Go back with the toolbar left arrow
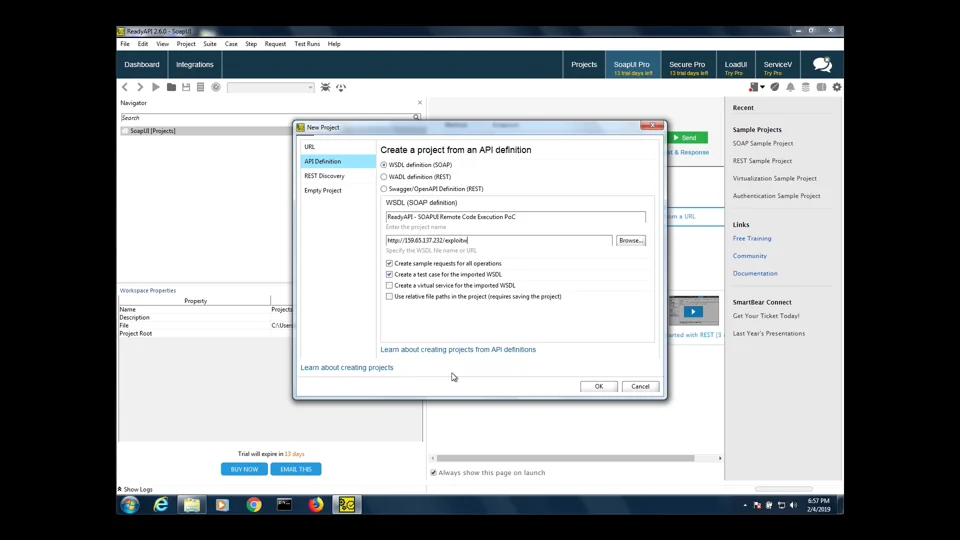 [125, 88]
